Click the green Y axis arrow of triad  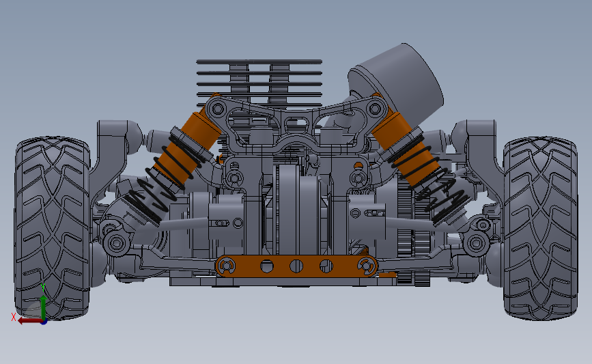point(44,308)
